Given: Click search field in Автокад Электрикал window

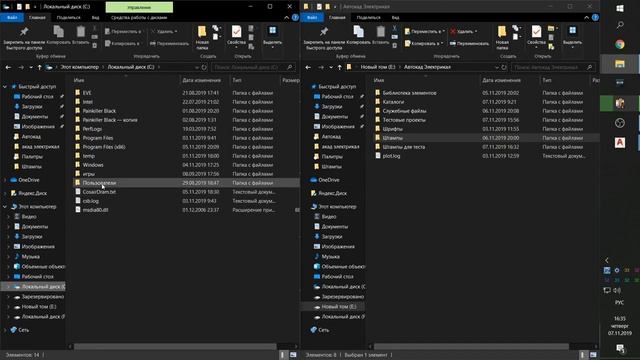Looking at the screenshot, I should (x=553, y=67).
